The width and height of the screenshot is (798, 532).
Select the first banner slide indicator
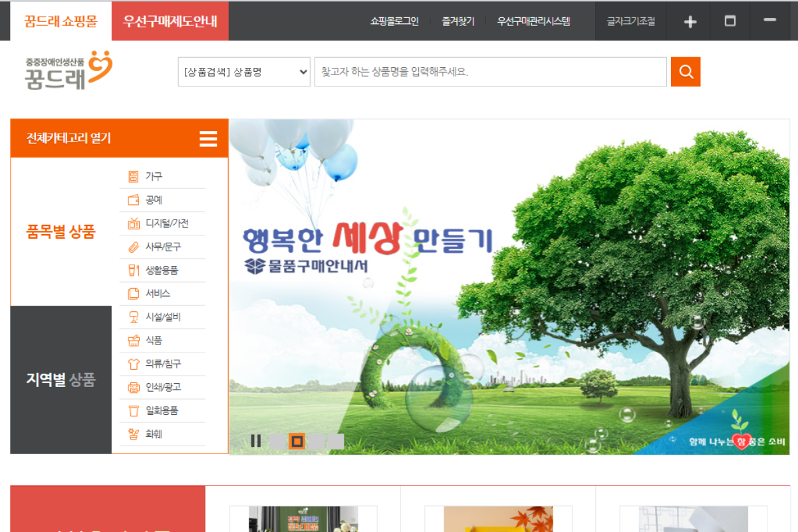(277, 441)
